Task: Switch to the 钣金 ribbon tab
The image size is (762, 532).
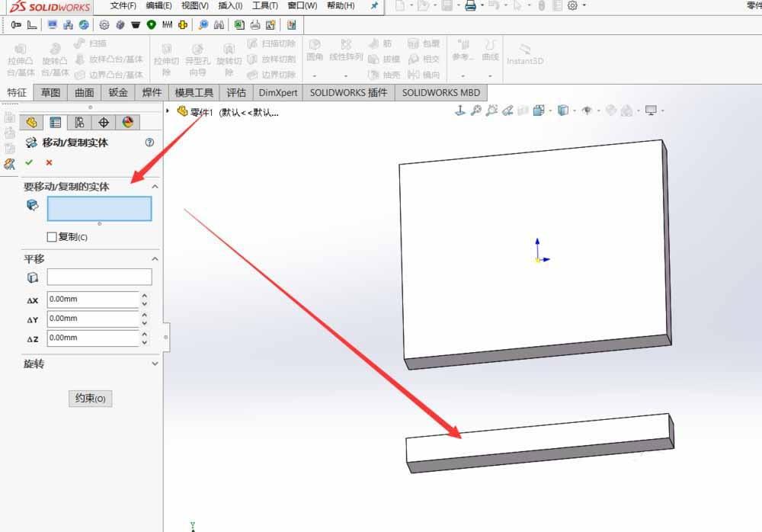Action: click(x=117, y=92)
